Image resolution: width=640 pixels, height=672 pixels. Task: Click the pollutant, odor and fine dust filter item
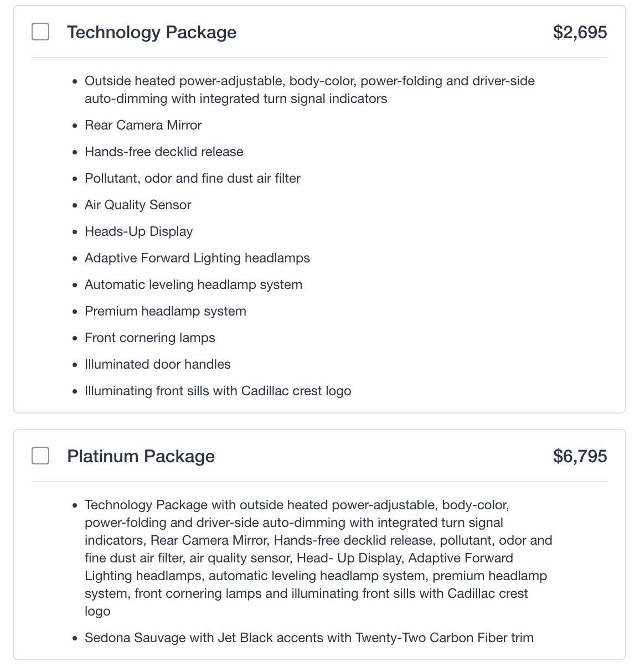pos(193,178)
